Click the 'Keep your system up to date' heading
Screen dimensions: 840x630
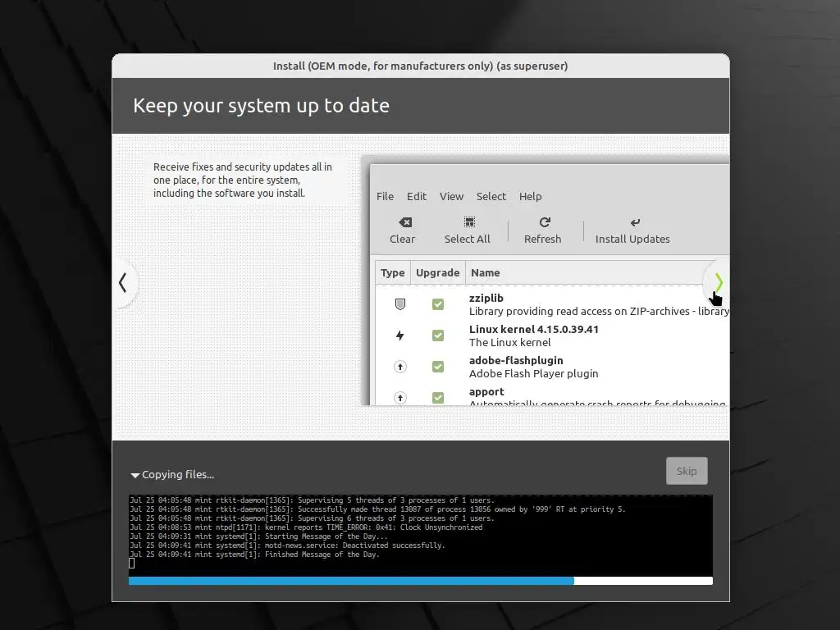[x=261, y=106]
